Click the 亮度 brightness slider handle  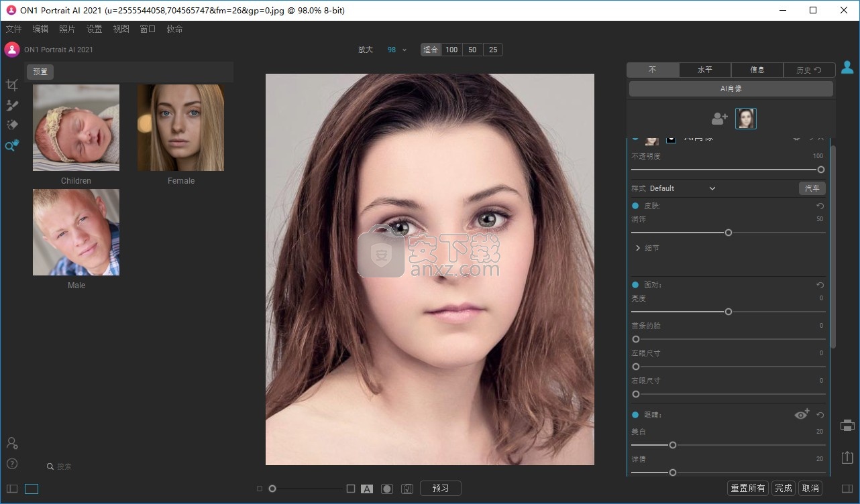(x=729, y=312)
